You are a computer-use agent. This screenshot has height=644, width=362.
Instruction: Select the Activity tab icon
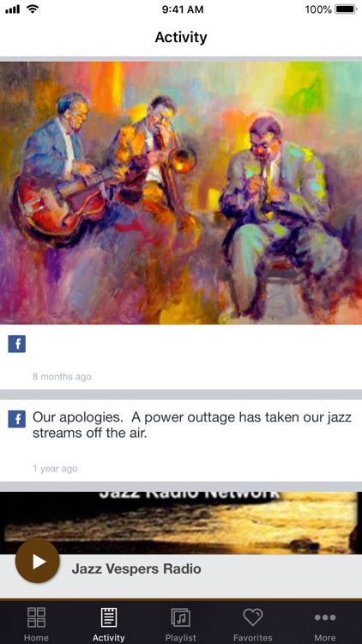(109, 617)
